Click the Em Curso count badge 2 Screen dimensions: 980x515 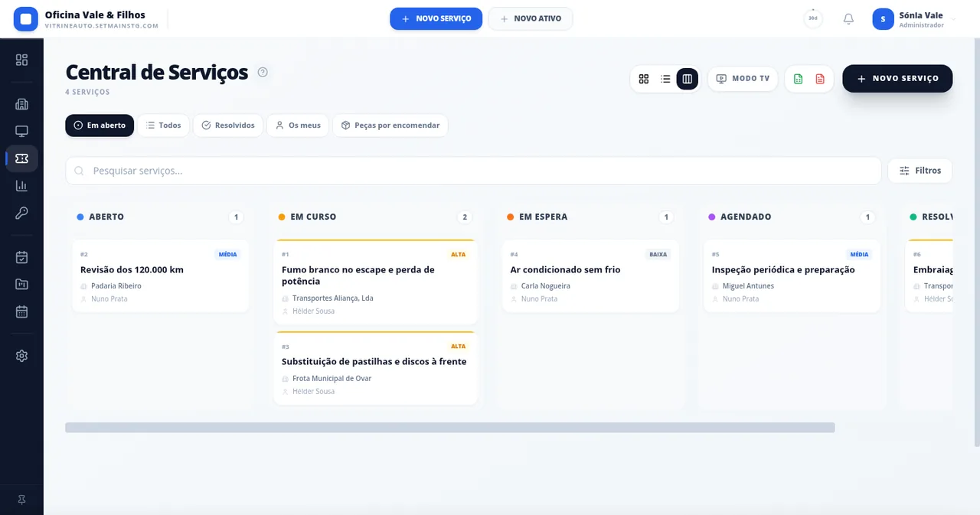click(464, 217)
